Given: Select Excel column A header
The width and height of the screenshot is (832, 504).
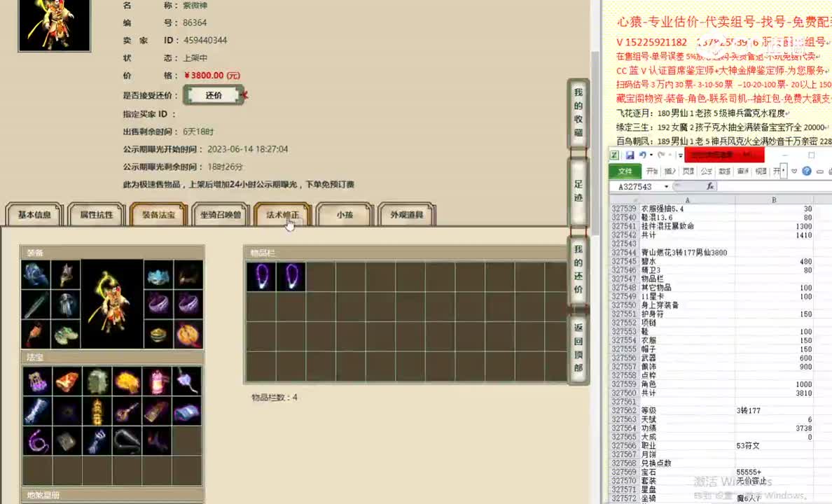Looking at the screenshot, I should point(687,200).
